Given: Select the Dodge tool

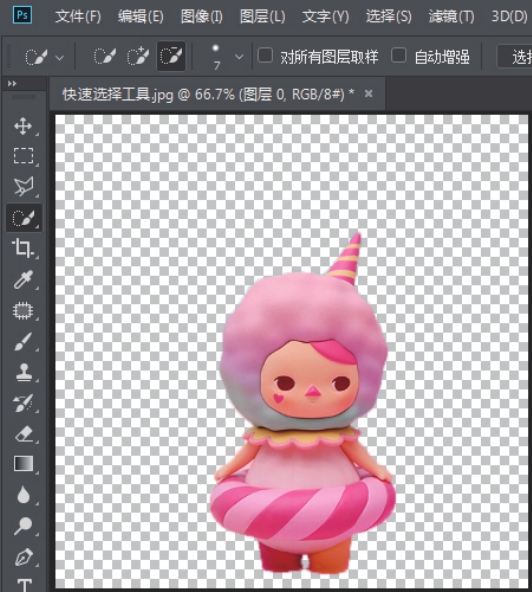Looking at the screenshot, I should [x=23, y=526].
